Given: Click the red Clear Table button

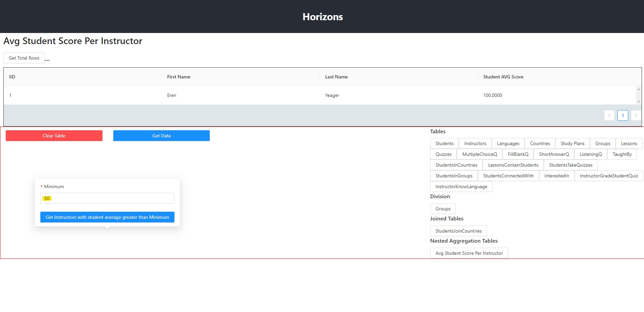Looking at the screenshot, I should [54, 136].
